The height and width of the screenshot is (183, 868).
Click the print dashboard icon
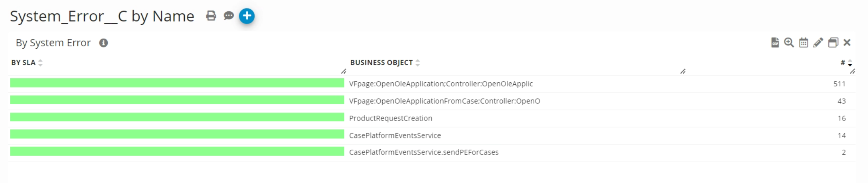point(211,16)
